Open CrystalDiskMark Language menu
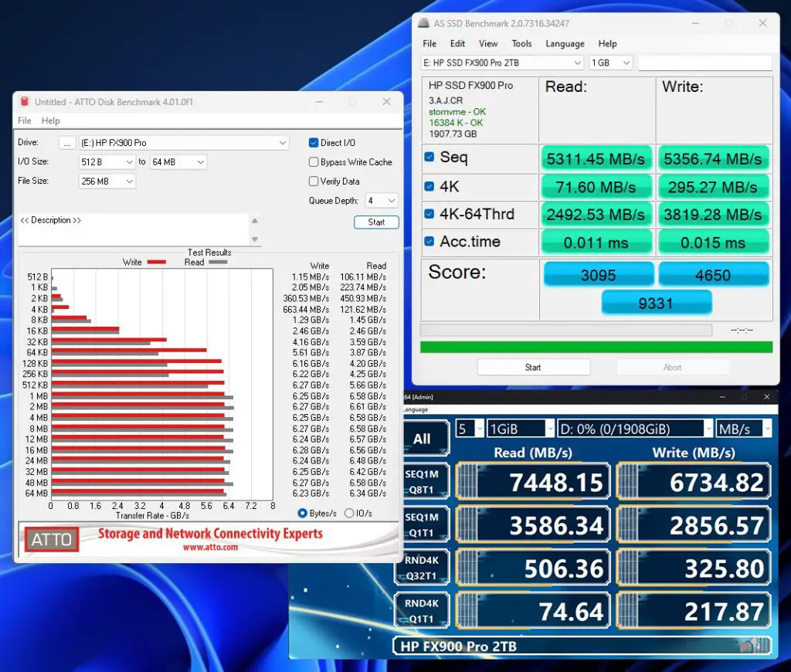This screenshot has width=791, height=672. (416, 409)
